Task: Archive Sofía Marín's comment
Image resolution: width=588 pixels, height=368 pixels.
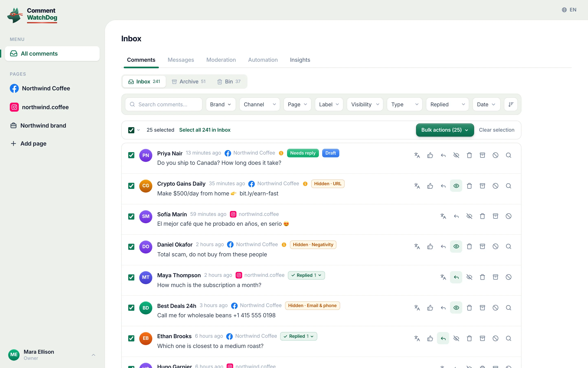Action: (x=496, y=216)
